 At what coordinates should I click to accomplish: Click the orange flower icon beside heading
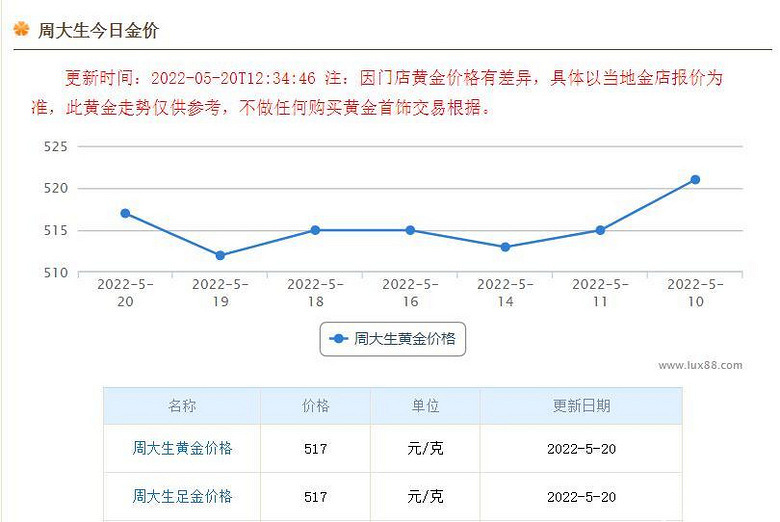pos(21,29)
